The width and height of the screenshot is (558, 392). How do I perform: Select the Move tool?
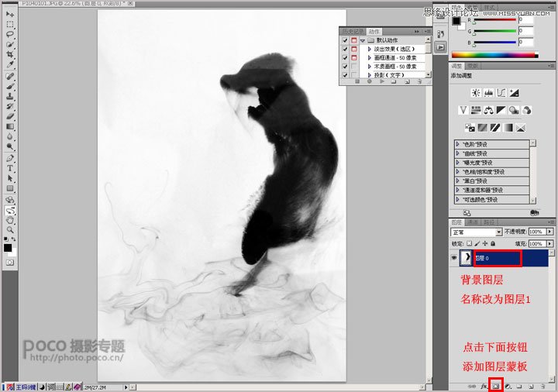[x=10, y=15]
